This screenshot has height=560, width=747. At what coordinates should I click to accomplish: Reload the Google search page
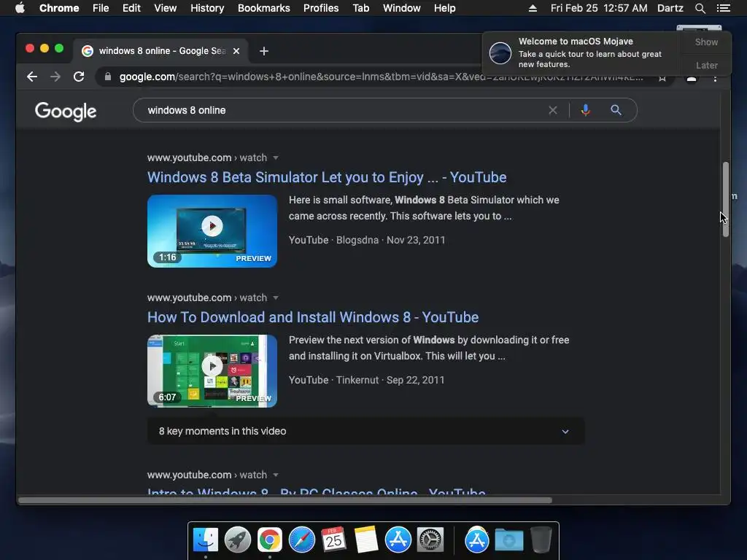79,77
